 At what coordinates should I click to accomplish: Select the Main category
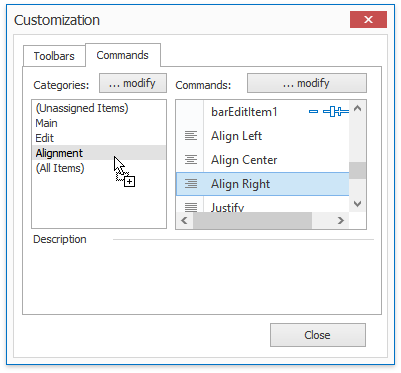[99, 123]
